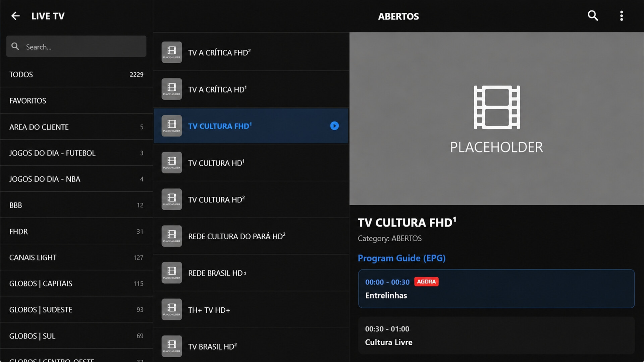Screen dimensions: 644x362
Task: Open the Program Guide (EPG) link
Action: (401, 258)
